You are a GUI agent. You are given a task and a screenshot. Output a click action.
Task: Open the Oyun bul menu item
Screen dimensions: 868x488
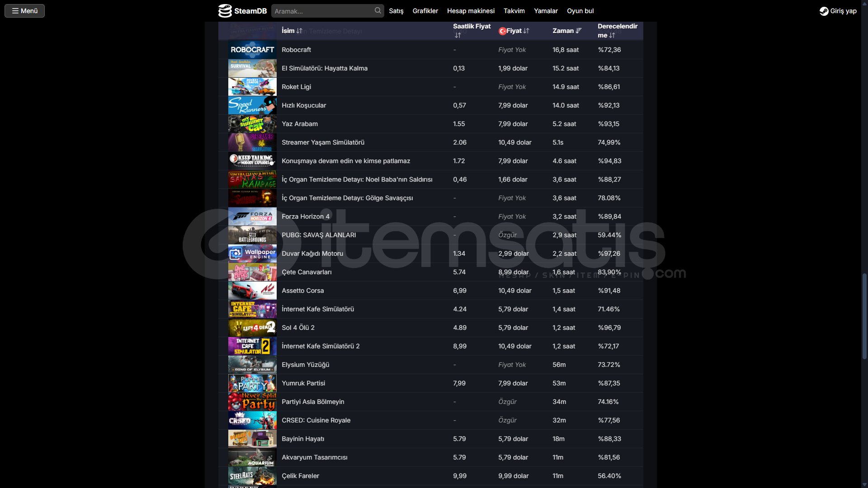coord(580,11)
